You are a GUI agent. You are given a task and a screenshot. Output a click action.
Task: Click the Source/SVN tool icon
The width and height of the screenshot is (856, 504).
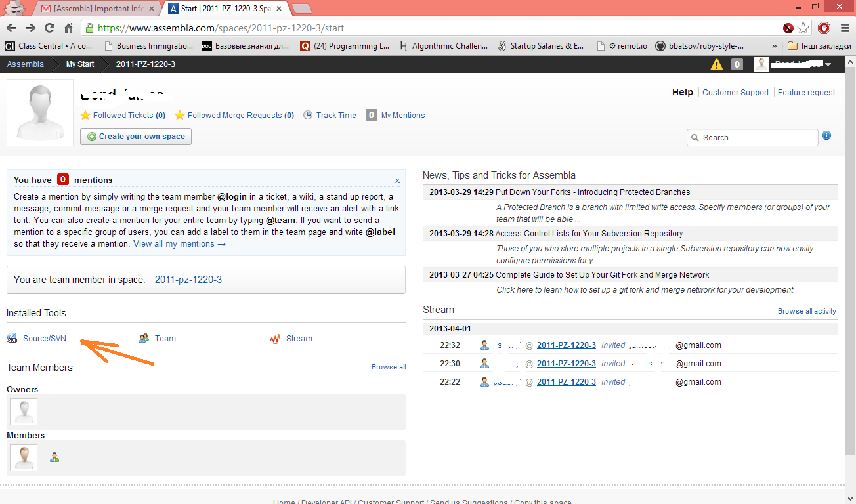[12, 339]
